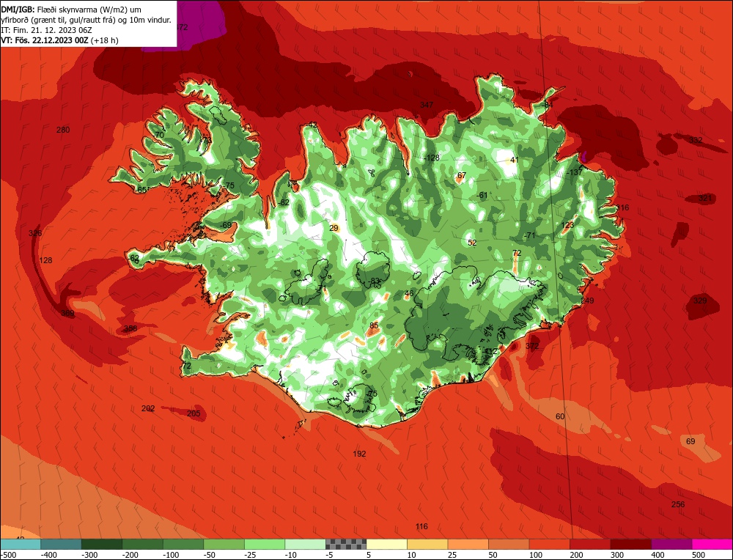The width and height of the screenshot is (733, 560).
Task: Click the map value 41 in north Iceland
Action: click(x=515, y=159)
